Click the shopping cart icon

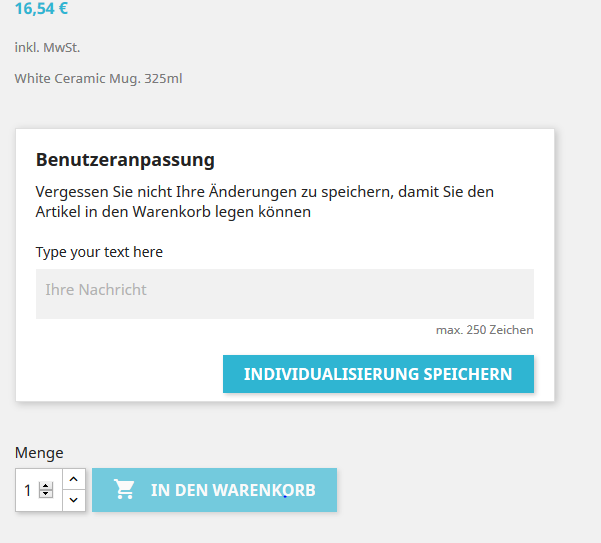(125, 490)
